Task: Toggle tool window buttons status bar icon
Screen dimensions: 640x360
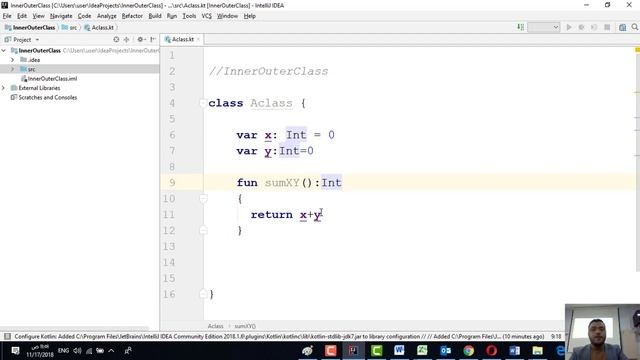Action: tap(7, 336)
